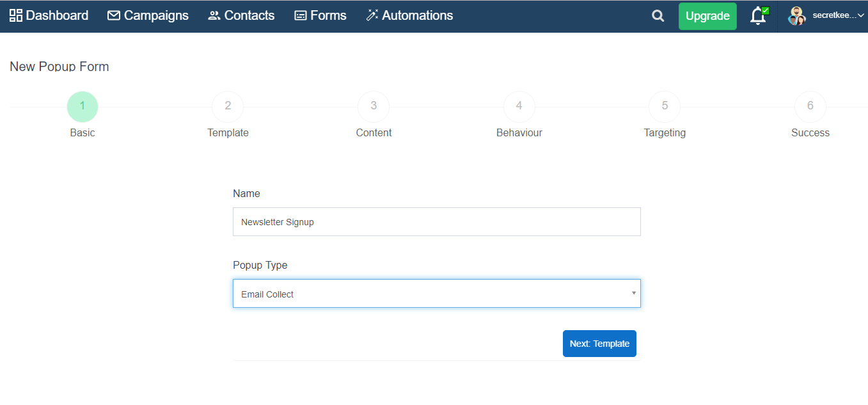
Task: Click the Name input field
Action: tap(437, 221)
